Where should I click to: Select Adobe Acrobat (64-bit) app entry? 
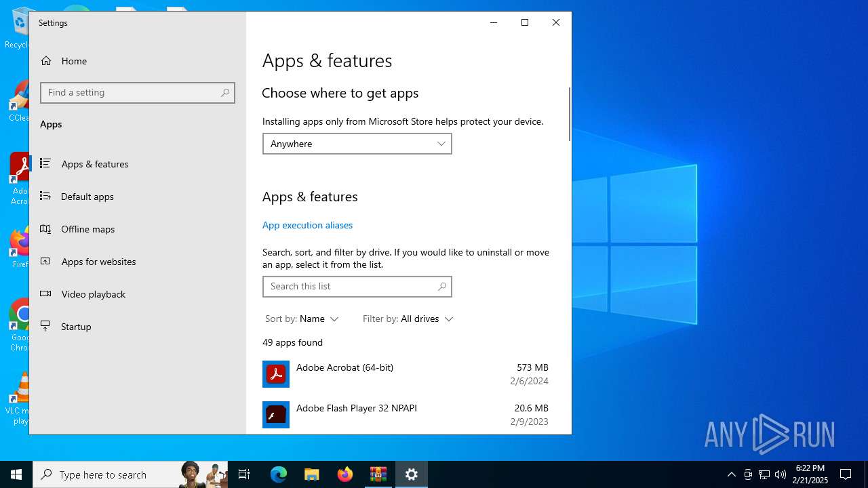[406, 374]
